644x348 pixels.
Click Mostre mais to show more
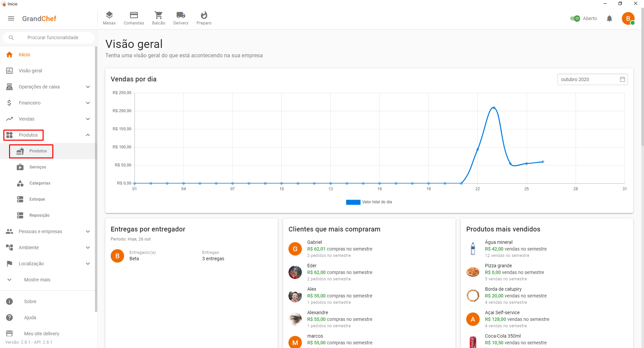(x=37, y=280)
